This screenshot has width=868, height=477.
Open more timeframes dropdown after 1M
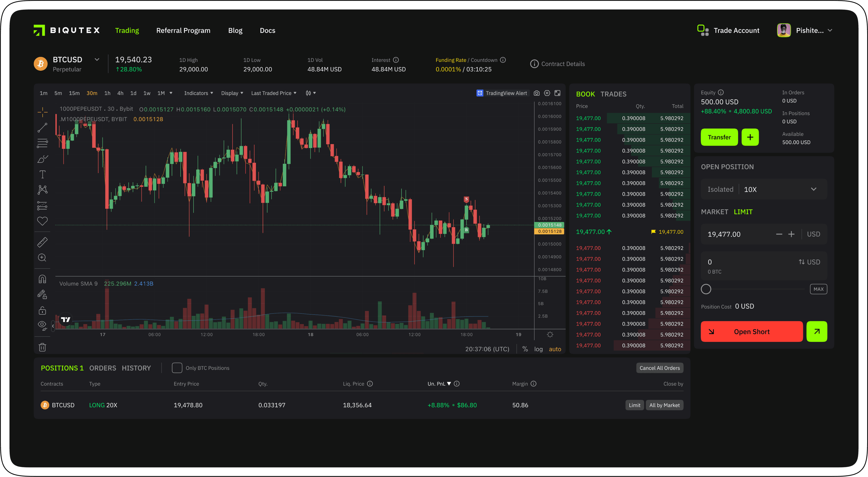(171, 93)
